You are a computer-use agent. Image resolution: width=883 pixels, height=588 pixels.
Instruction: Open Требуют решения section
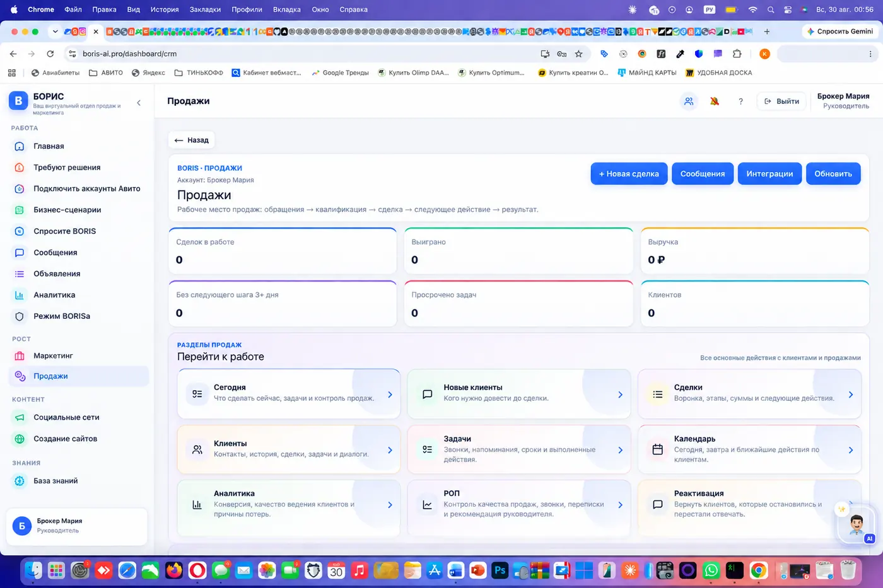tap(79, 168)
